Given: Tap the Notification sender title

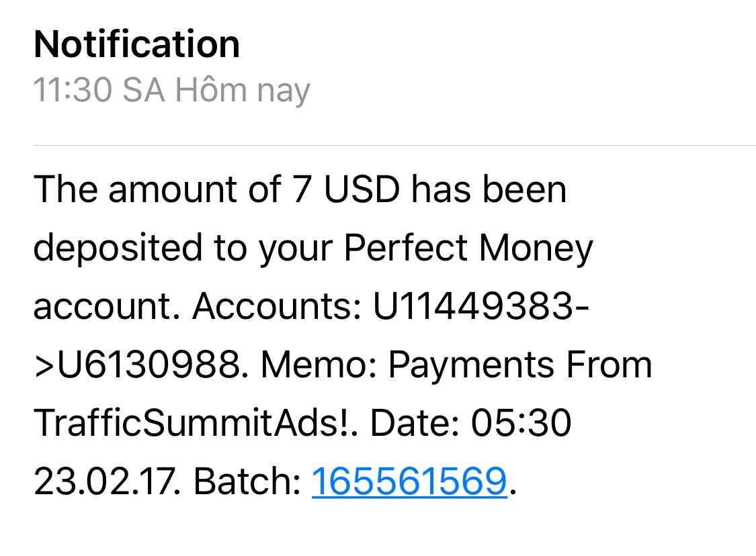Looking at the screenshot, I should pyautogui.click(x=136, y=44).
